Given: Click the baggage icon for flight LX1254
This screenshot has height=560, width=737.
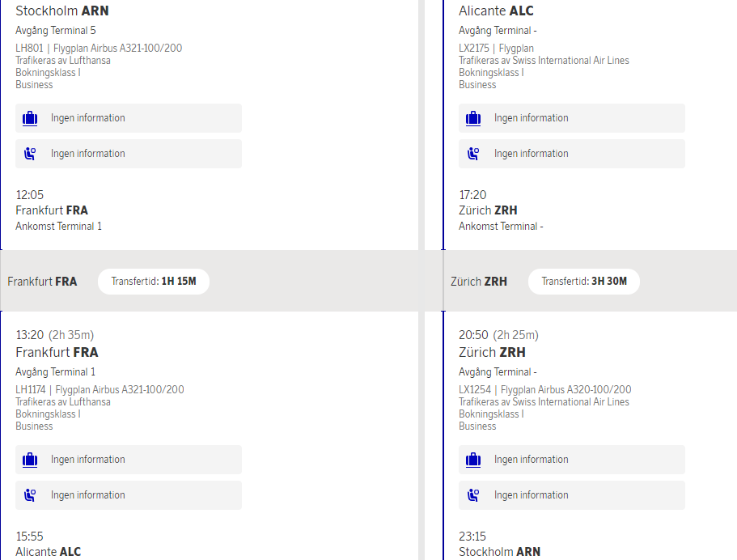Looking at the screenshot, I should [473, 460].
